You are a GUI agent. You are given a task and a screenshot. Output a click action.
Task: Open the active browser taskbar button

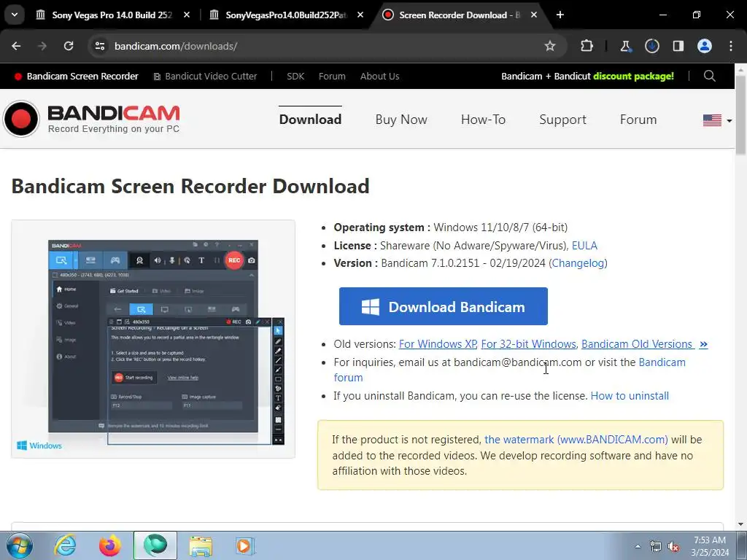155,545
